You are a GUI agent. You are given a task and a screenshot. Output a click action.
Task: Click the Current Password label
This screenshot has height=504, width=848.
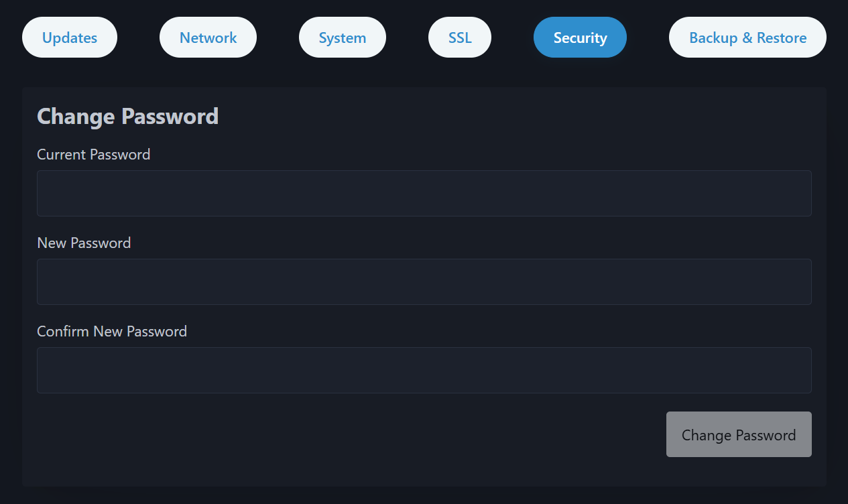(x=93, y=154)
